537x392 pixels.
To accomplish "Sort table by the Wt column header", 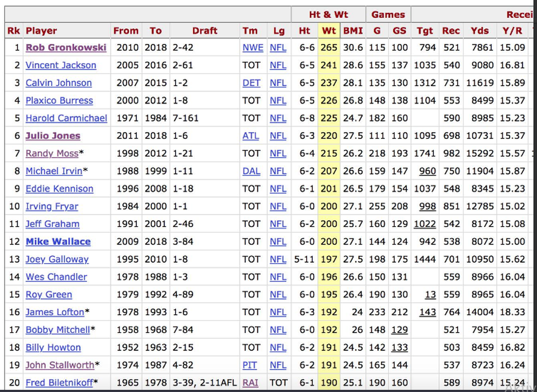I will click(x=328, y=31).
